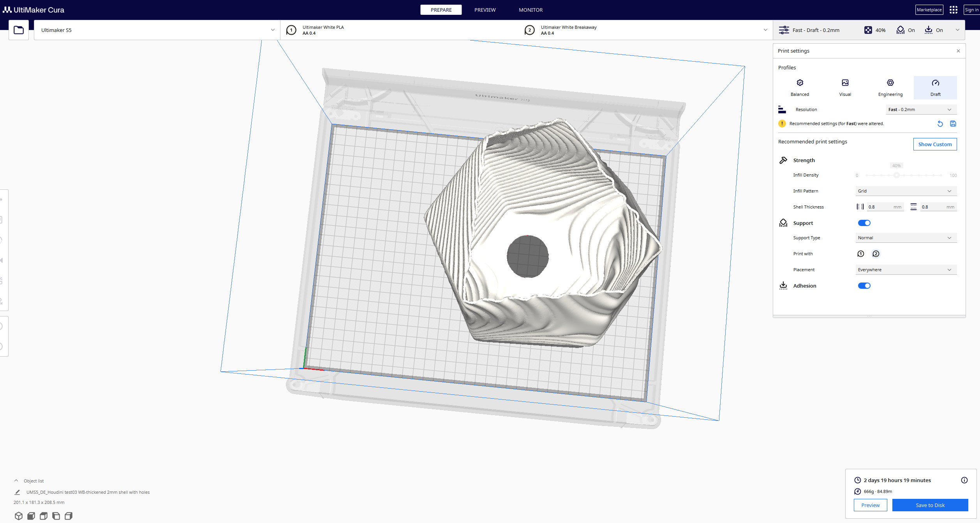980x523 pixels.
Task: Click the Marketplace button in the header
Action: click(x=929, y=9)
